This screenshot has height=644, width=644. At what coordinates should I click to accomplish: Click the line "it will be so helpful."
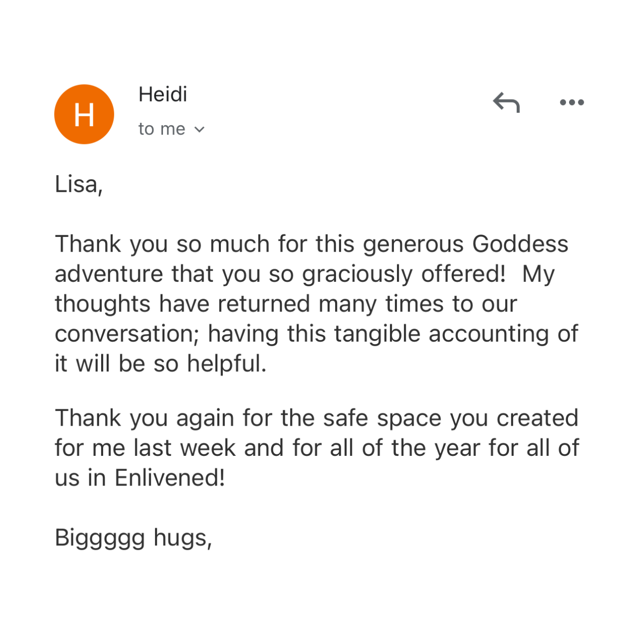tap(160, 363)
